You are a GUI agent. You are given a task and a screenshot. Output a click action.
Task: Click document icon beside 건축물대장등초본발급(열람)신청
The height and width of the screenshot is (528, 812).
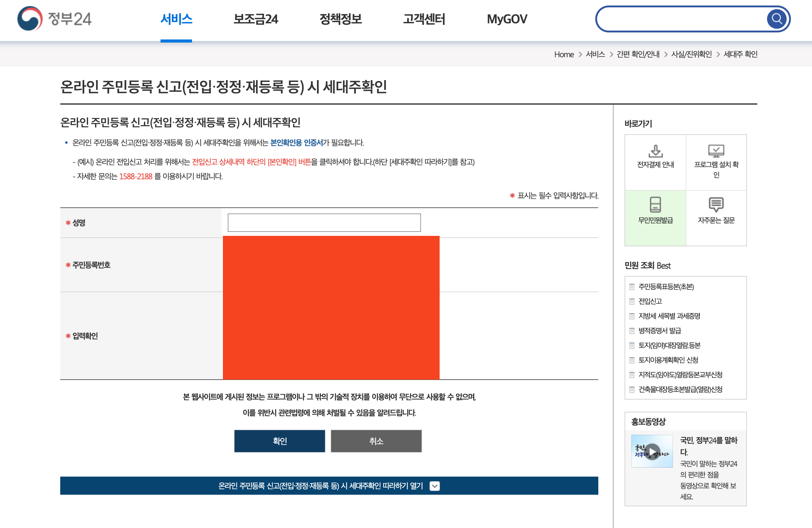coord(632,389)
